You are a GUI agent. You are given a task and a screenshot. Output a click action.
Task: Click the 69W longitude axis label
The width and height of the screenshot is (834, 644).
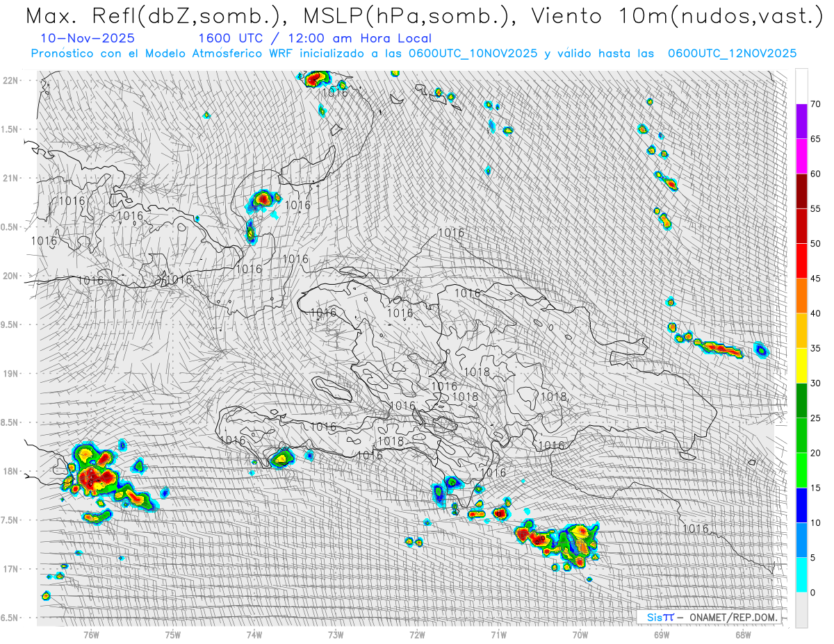coord(661,634)
